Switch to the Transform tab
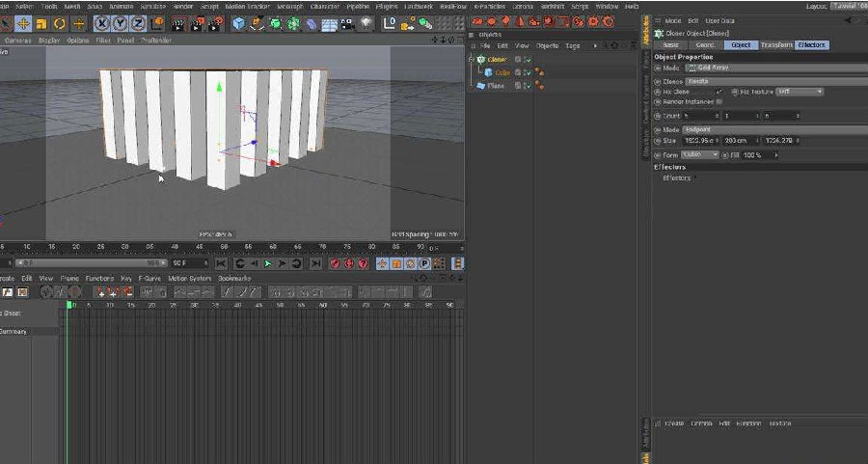Viewport: 868px width, 464px height. [775, 45]
